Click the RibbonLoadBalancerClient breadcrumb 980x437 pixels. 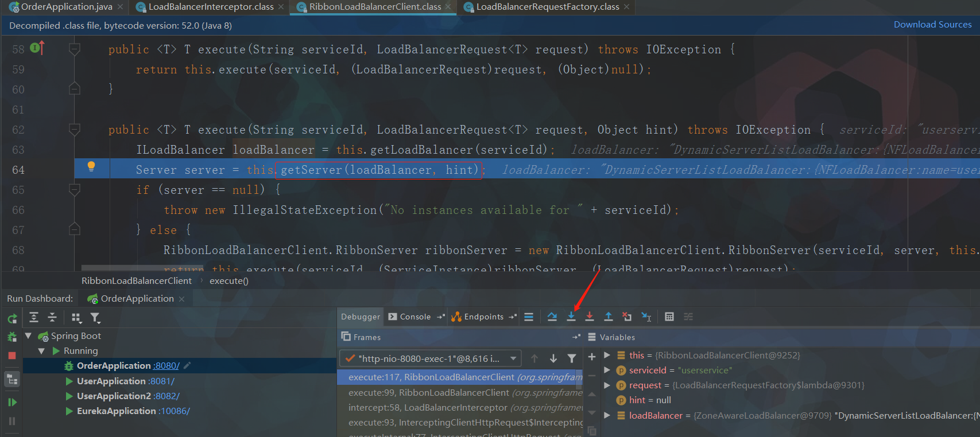(137, 281)
